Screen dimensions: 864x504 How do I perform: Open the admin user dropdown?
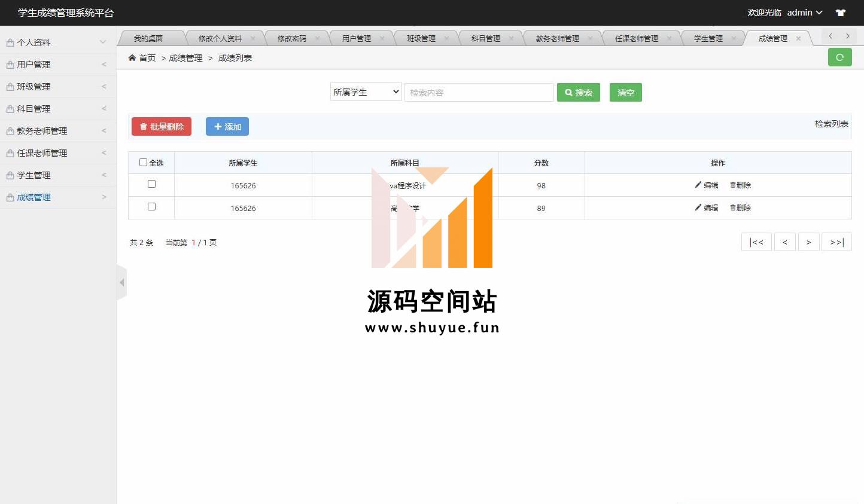(805, 13)
